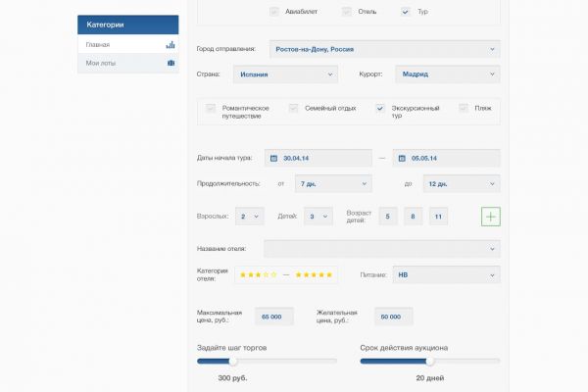588x392 pixels.
Task: Open Мои лоты in the sidebar
Action: point(127,63)
